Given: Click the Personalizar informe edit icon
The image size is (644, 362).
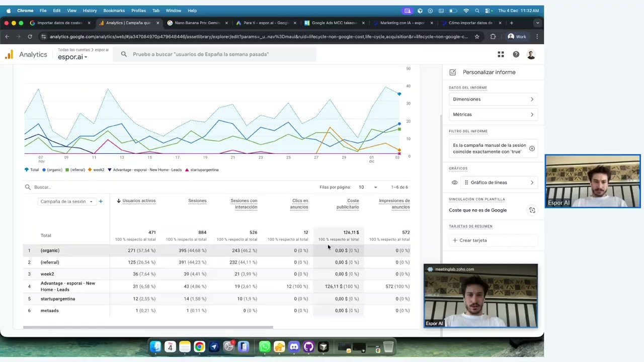Looking at the screenshot, I should 453,72.
